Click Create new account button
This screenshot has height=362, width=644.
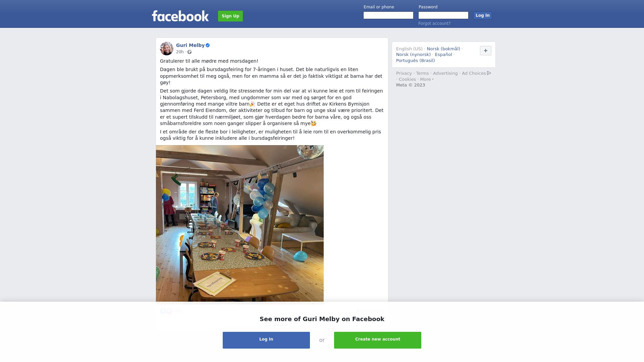click(378, 340)
